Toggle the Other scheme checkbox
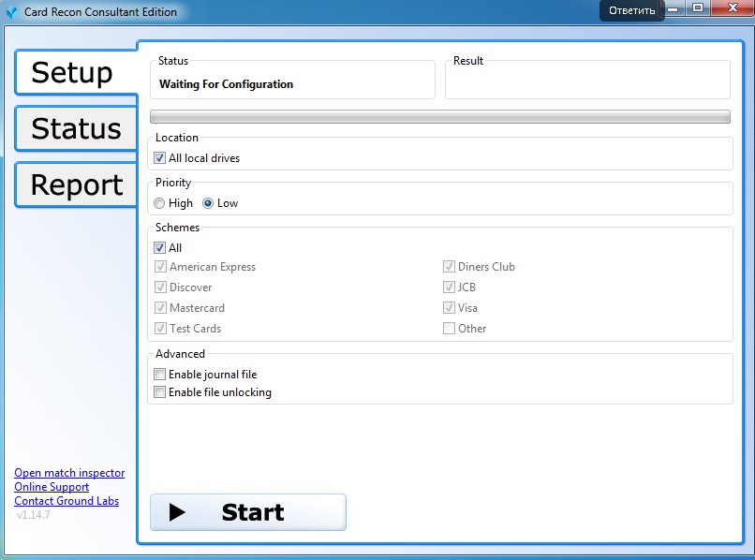755x560 pixels. click(450, 329)
